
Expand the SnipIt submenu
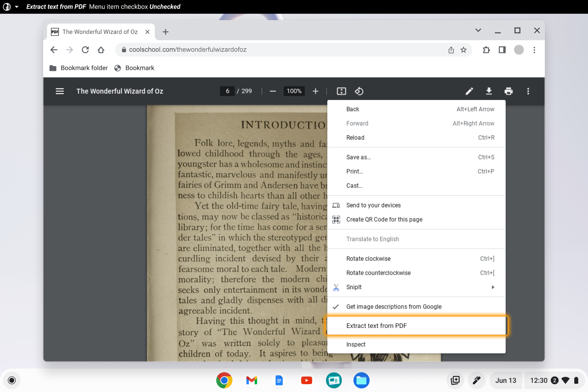pyautogui.click(x=493, y=287)
